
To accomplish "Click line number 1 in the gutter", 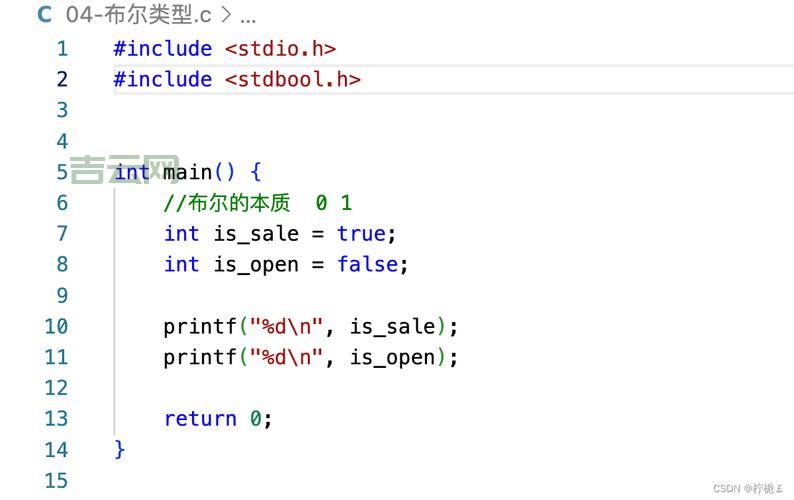I will click(x=62, y=49).
